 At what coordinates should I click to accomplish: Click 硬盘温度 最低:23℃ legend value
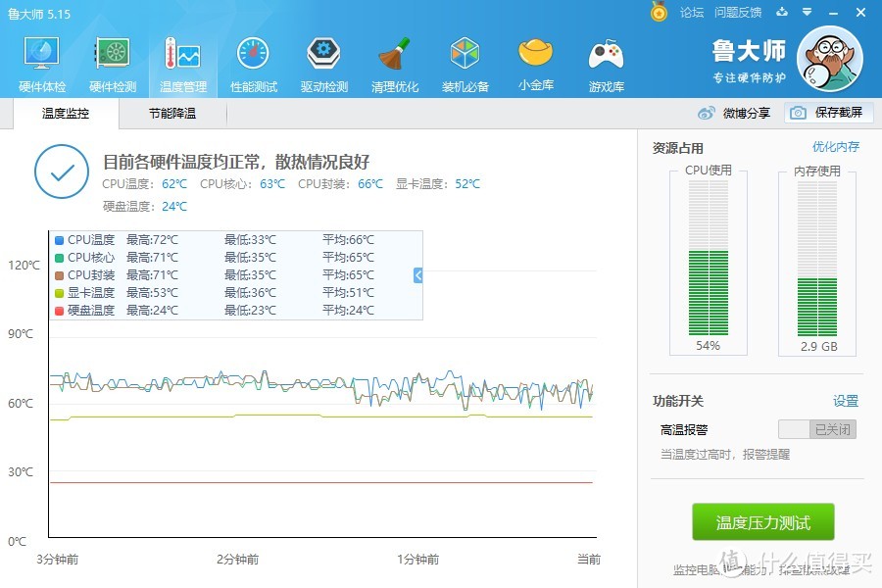pos(250,310)
